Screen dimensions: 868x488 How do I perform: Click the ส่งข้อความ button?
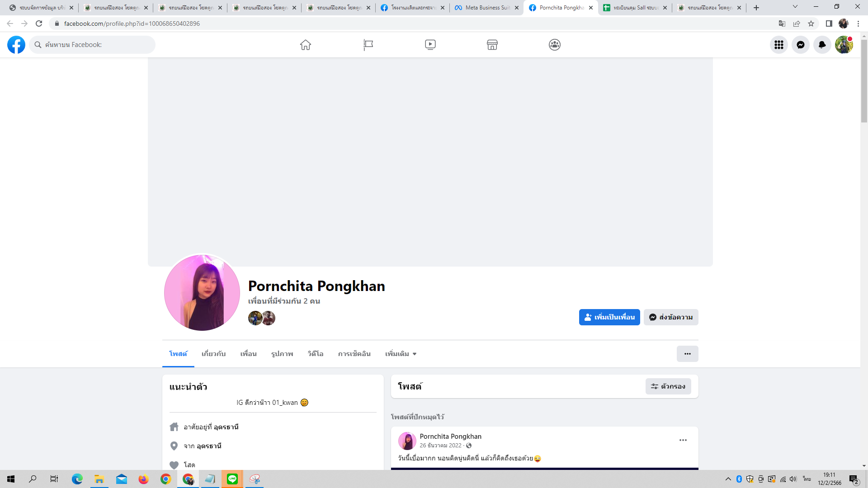coord(671,317)
